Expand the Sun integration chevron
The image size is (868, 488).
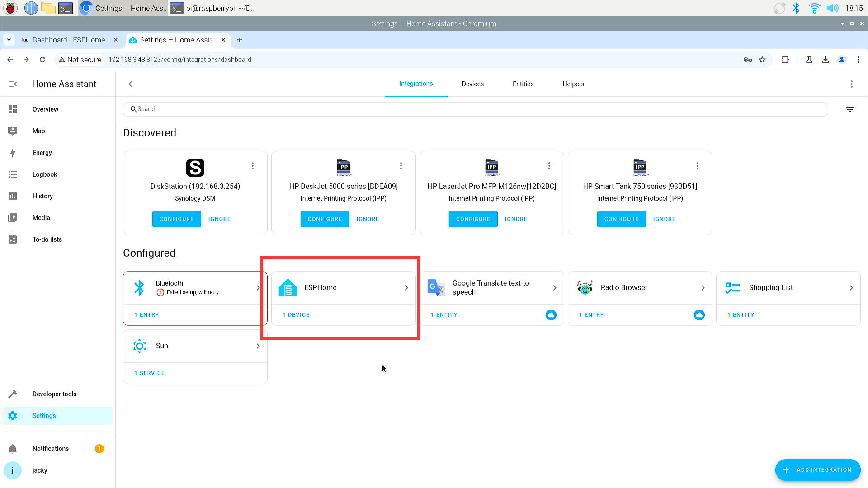(258, 346)
